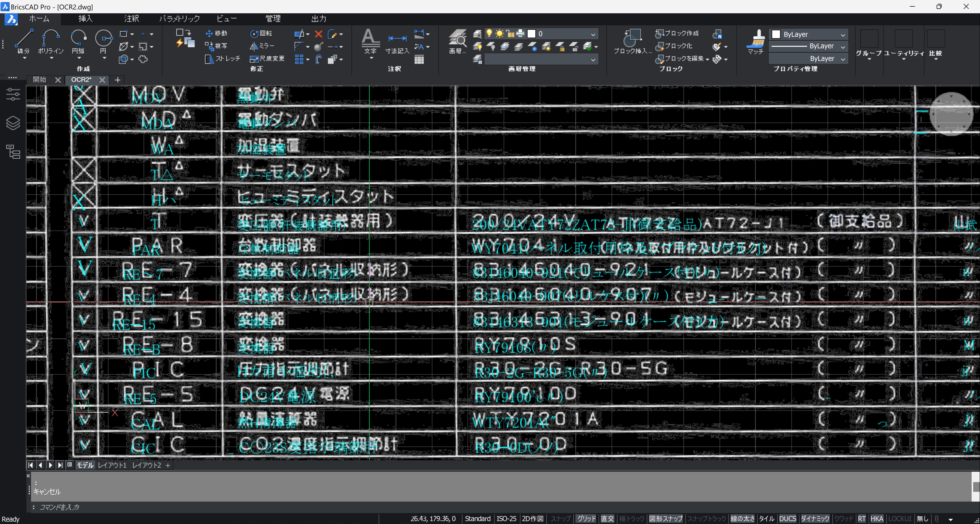Toggle 直交 ortho mode
980x524 pixels.
[608, 519]
